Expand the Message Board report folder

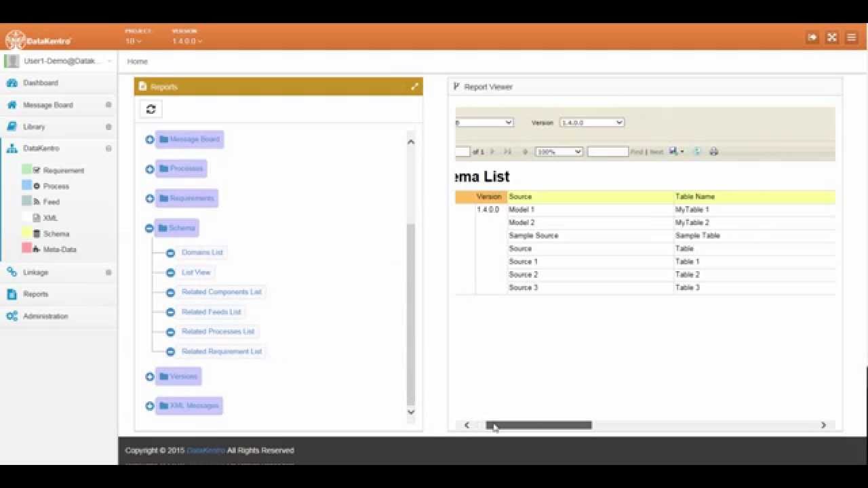[x=150, y=140]
